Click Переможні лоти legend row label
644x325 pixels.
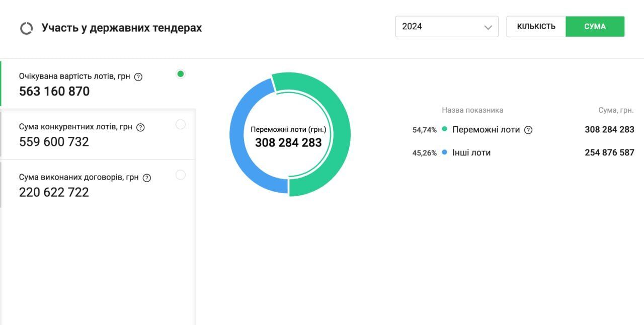[x=486, y=130]
